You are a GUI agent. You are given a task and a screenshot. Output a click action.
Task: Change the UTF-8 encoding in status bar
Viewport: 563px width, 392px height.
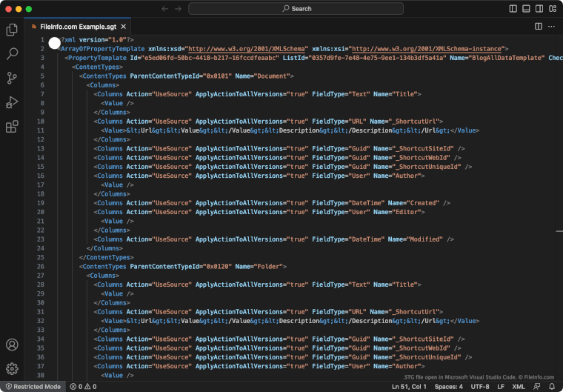click(x=480, y=387)
